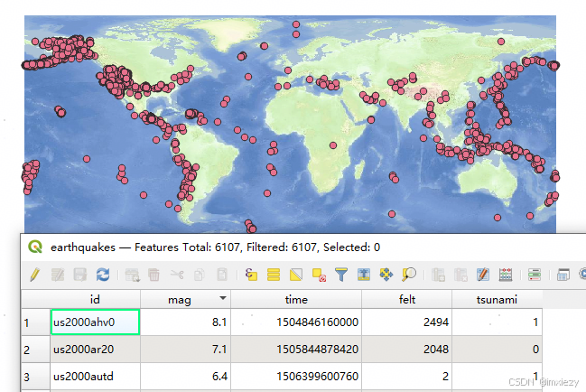Viewport: 586px width, 392px height.
Task: Sort by the time column header
Action: tap(296, 299)
